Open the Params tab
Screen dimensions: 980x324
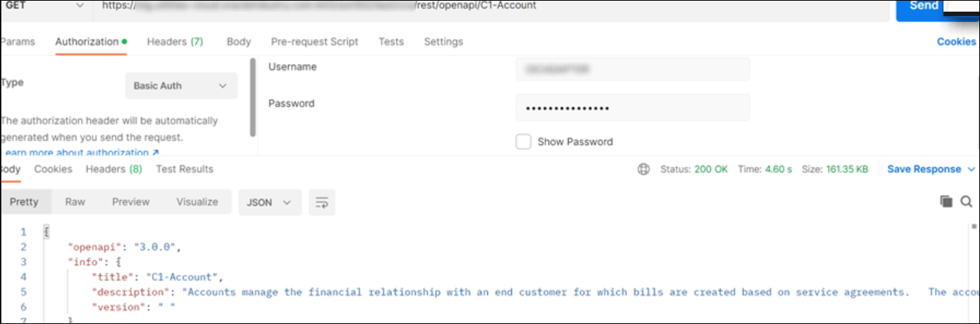tap(17, 42)
